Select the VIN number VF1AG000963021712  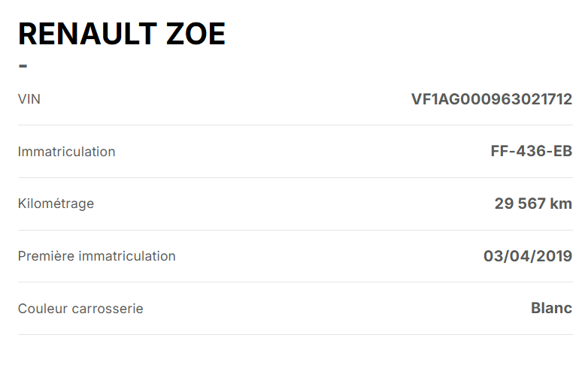point(492,99)
